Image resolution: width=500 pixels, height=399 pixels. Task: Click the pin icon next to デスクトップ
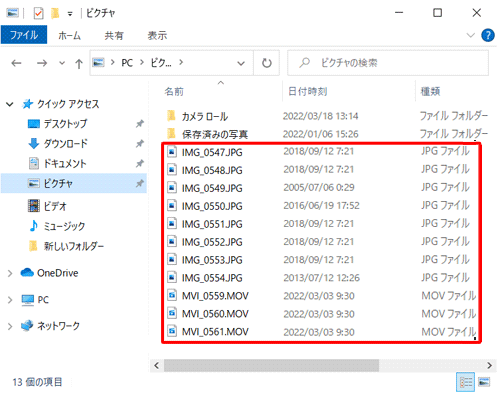[140, 124]
